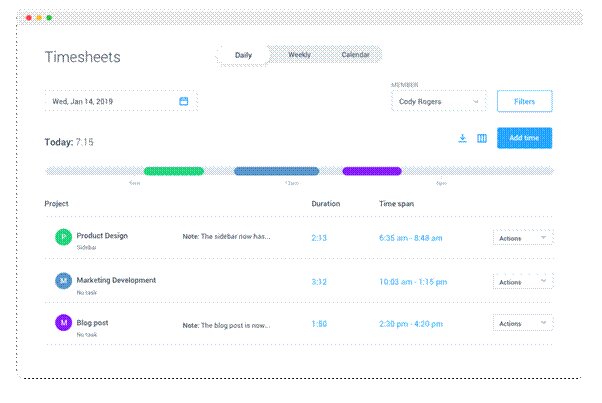This screenshot has width=602, height=403.
Task: Click the green Product Design avatar
Action: pyautogui.click(x=63, y=237)
